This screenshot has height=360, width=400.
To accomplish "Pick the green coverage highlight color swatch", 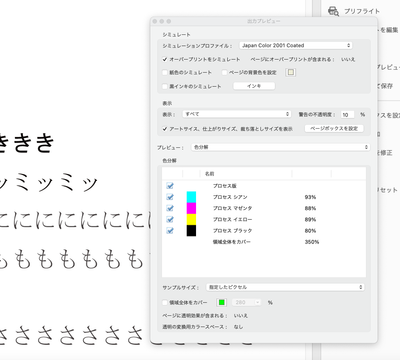I will (x=222, y=302).
